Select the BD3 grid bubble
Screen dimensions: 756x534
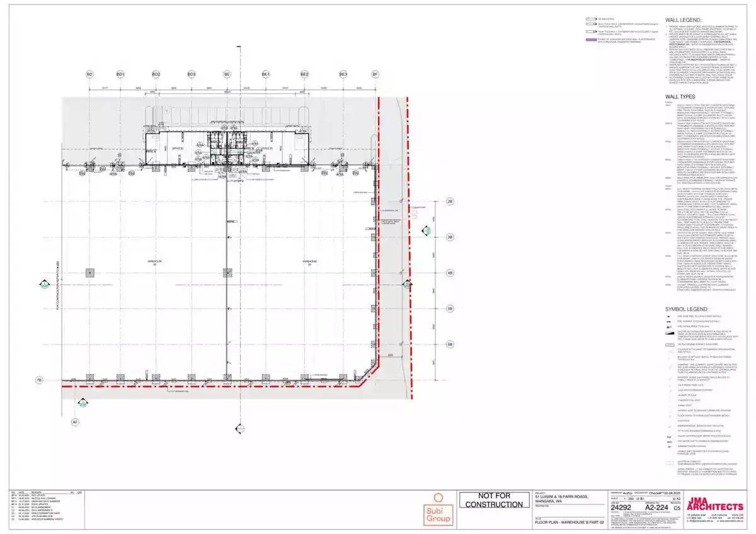(191, 74)
